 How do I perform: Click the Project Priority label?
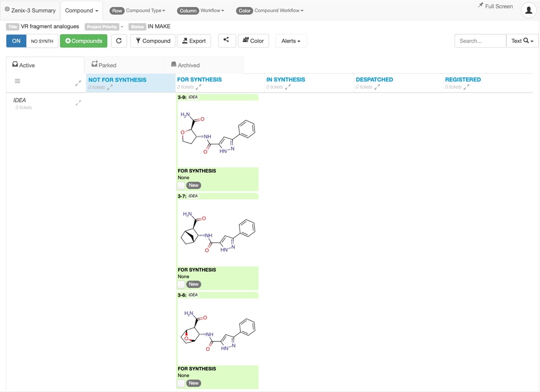pos(102,27)
